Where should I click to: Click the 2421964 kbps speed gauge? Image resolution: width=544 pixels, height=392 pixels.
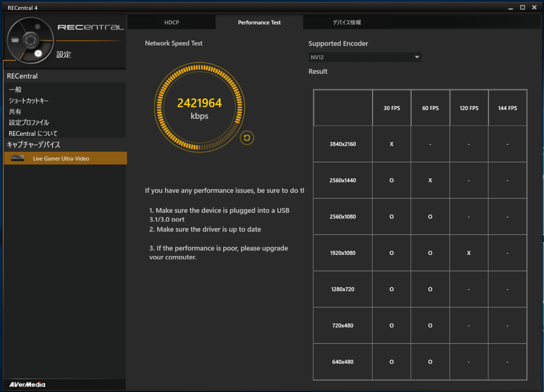200,107
